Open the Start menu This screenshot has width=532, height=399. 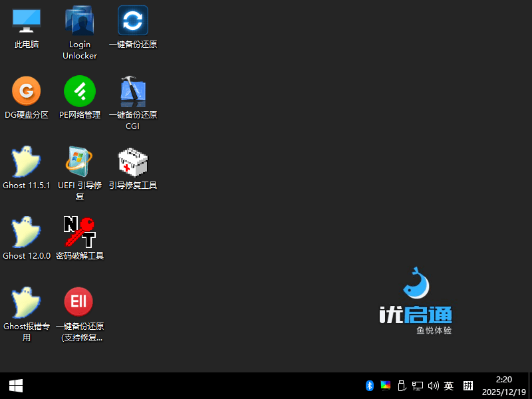point(15,386)
